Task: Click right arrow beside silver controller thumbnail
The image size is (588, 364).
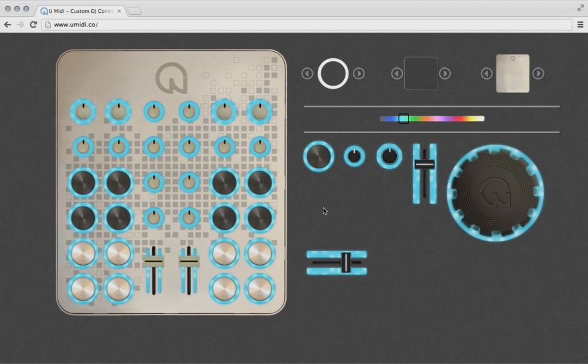Action: click(x=538, y=73)
